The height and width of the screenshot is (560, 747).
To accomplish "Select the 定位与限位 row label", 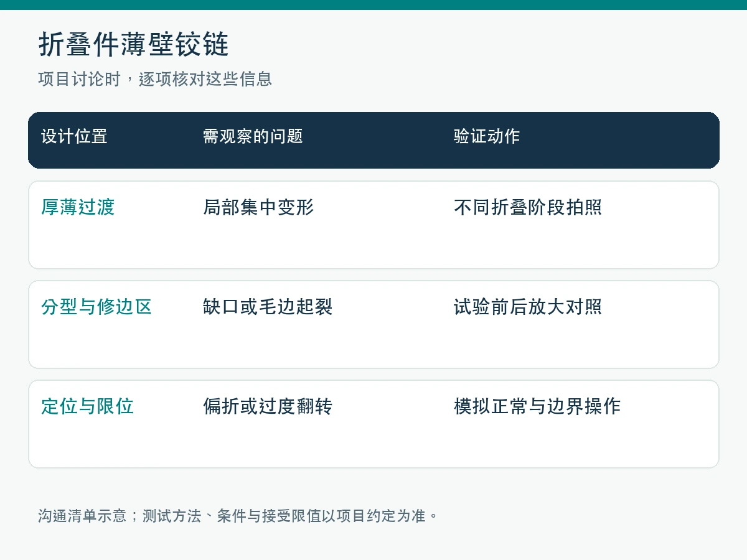I will coord(87,406).
